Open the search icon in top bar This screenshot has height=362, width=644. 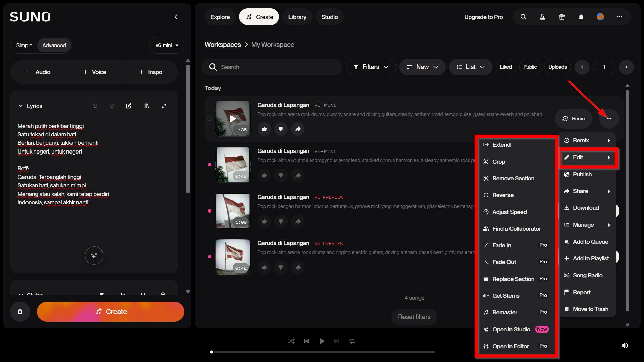click(523, 17)
